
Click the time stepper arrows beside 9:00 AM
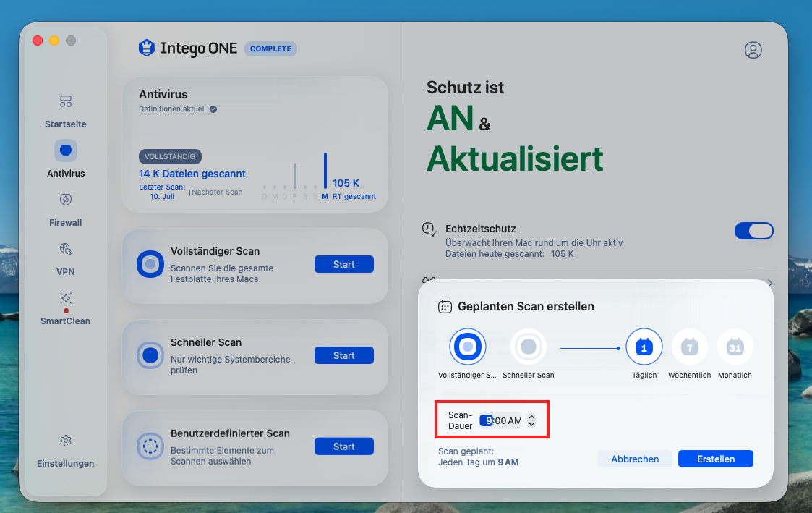point(531,420)
